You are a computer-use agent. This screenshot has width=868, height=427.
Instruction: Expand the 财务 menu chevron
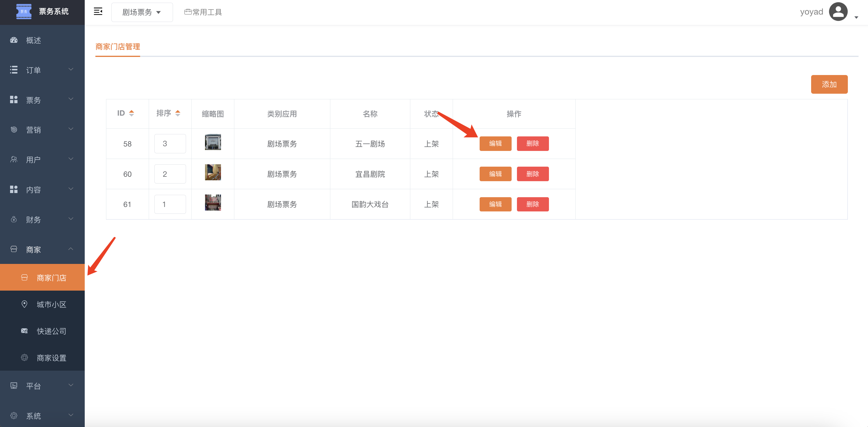[71, 219]
